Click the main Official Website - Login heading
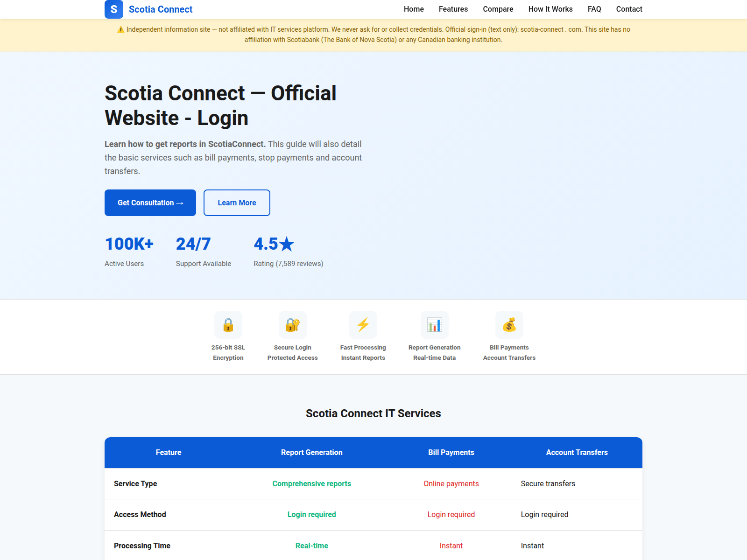Viewport: 747px width, 560px height. (x=220, y=105)
